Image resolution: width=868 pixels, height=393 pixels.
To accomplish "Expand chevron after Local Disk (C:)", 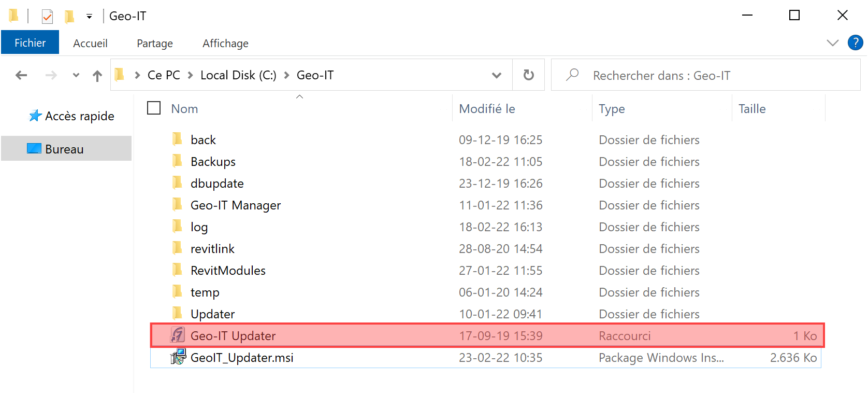I will point(286,76).
